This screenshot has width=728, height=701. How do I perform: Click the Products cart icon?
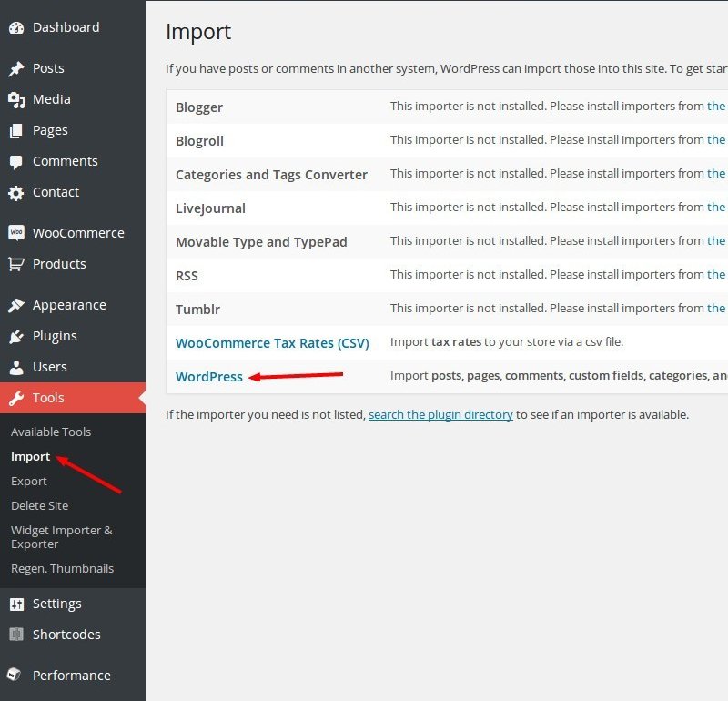point(16,264)
